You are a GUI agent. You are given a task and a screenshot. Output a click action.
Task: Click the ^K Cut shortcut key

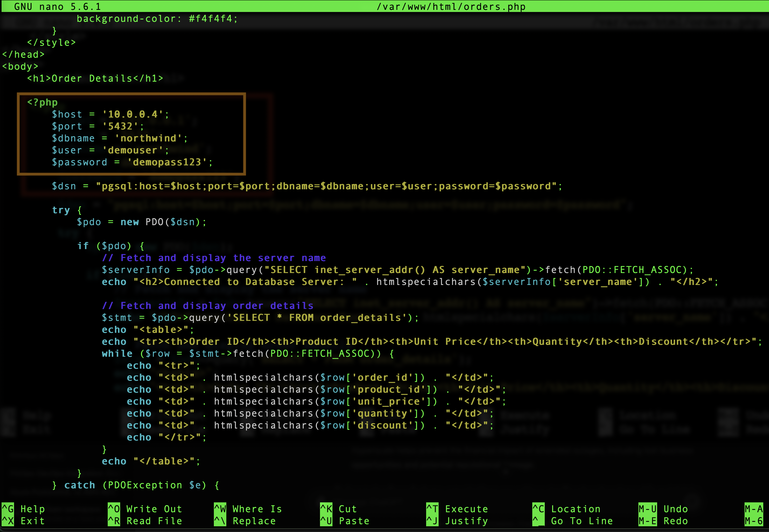[326, 509]
